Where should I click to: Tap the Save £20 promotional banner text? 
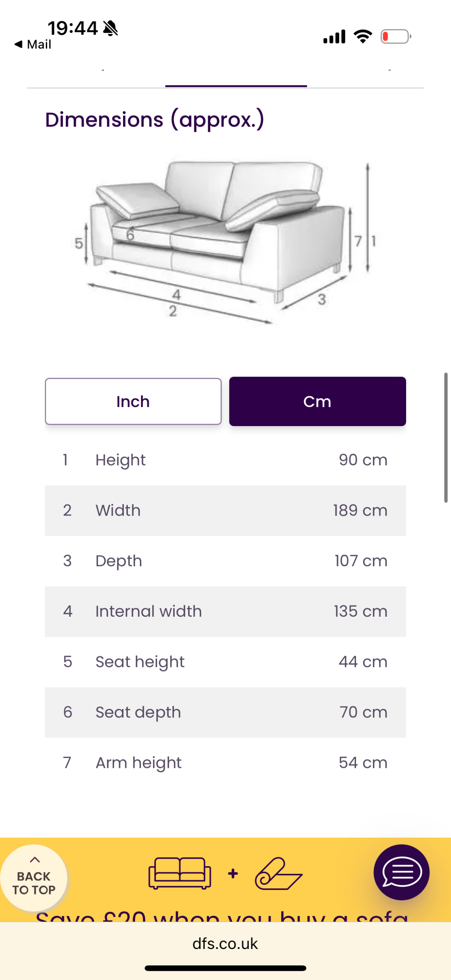coord(222,916)
